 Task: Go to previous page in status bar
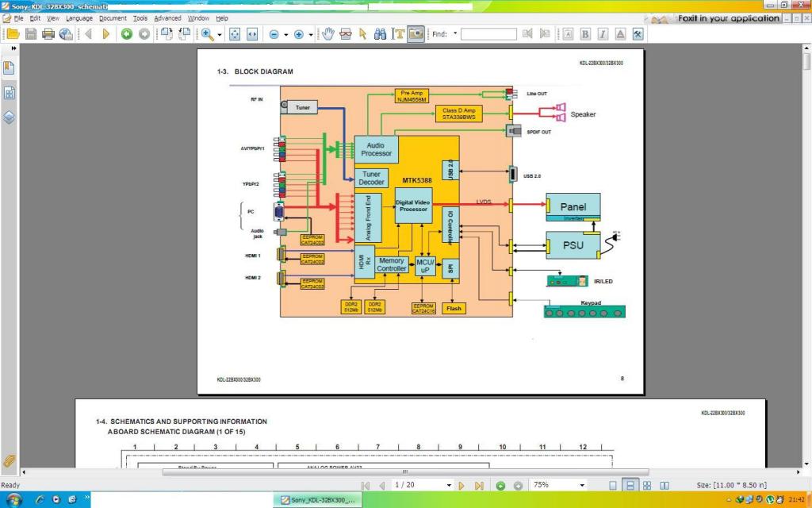(381, 486)
